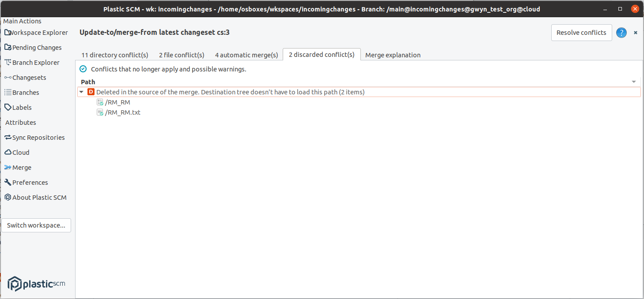Image resolution: width=644 pixels, height=299 pixels.
Task: Select Merge in the sidebar
Action: [21, 167]
